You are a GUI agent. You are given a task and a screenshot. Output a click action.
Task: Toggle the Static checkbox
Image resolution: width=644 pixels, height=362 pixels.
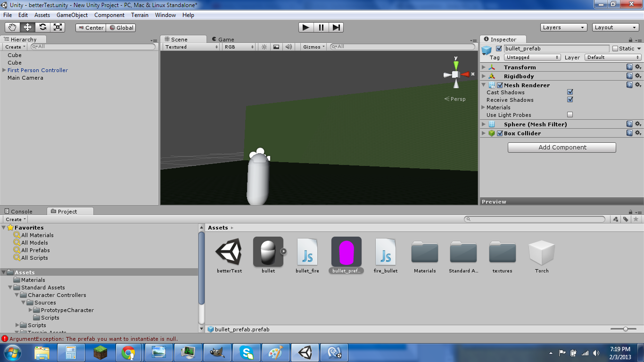615,49
